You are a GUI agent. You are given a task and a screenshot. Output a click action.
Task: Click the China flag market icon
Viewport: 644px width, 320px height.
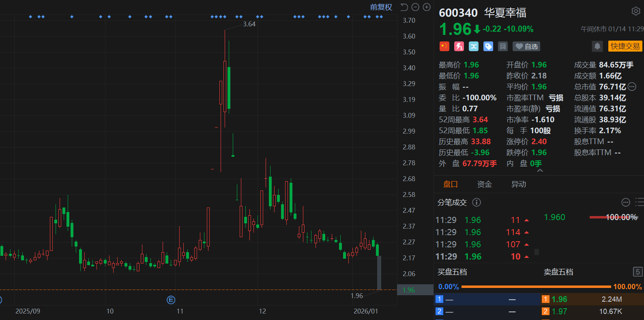(x=444, y=46)
